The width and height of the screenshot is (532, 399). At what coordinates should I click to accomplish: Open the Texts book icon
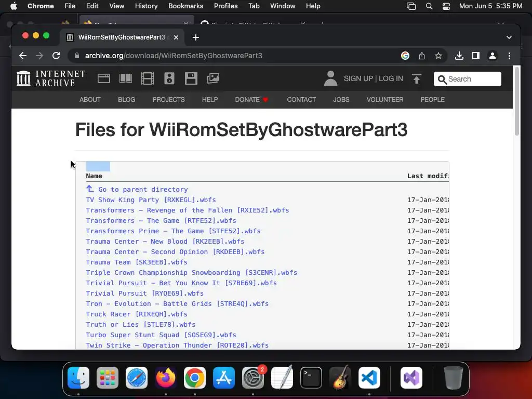[x=126, y=78]
